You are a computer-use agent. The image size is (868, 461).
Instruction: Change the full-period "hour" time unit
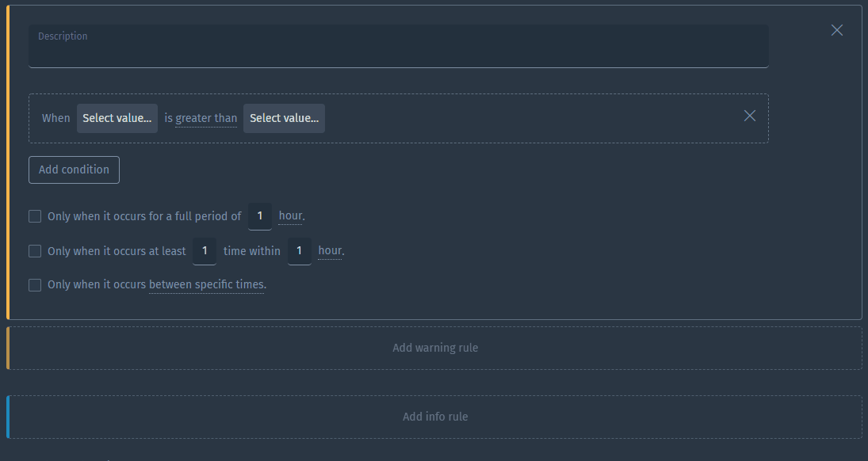[x=290, y=215]
